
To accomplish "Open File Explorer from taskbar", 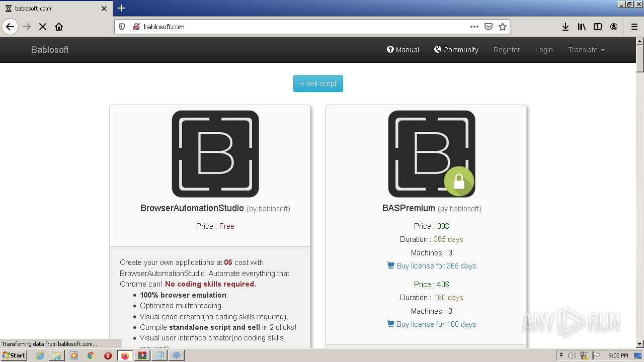I will [57, 355].
